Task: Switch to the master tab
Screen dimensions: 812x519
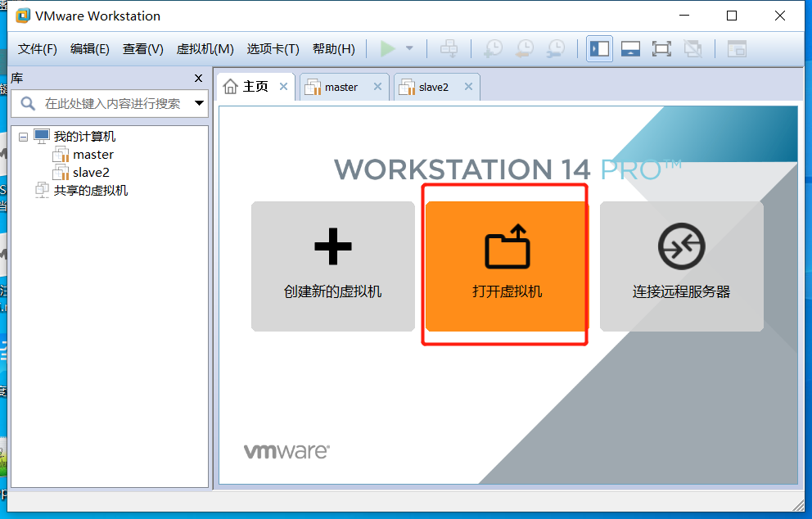Action: 341,87
